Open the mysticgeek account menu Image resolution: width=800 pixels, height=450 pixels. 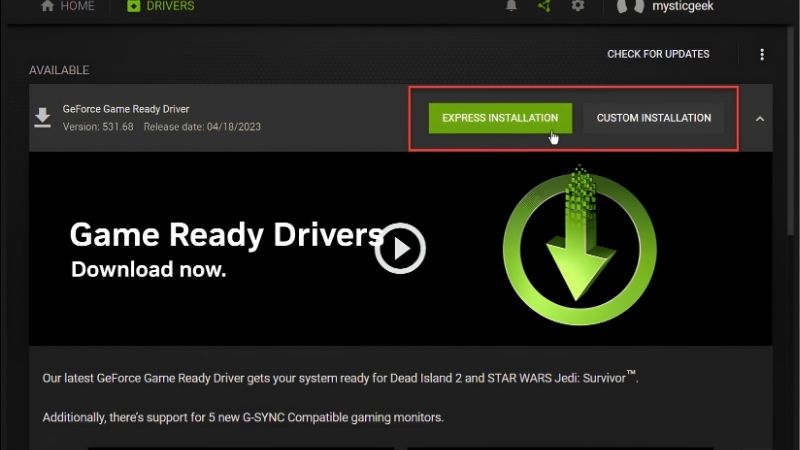[665, 6]
